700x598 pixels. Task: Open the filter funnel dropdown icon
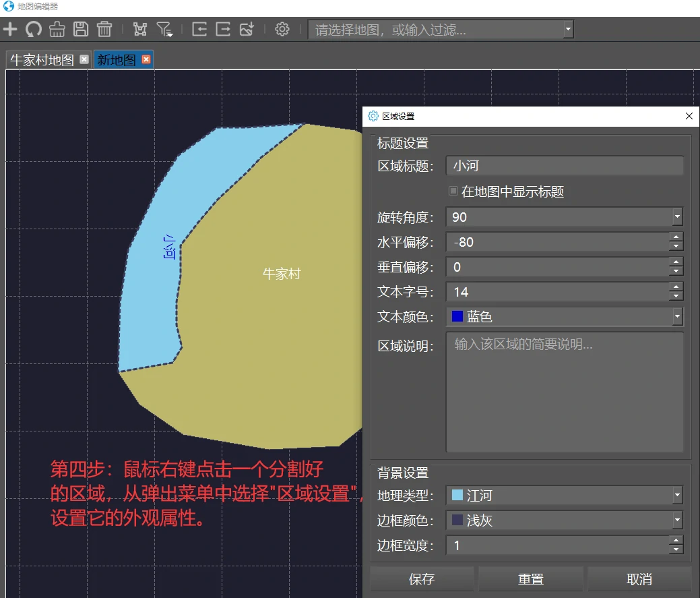point(164,30)
